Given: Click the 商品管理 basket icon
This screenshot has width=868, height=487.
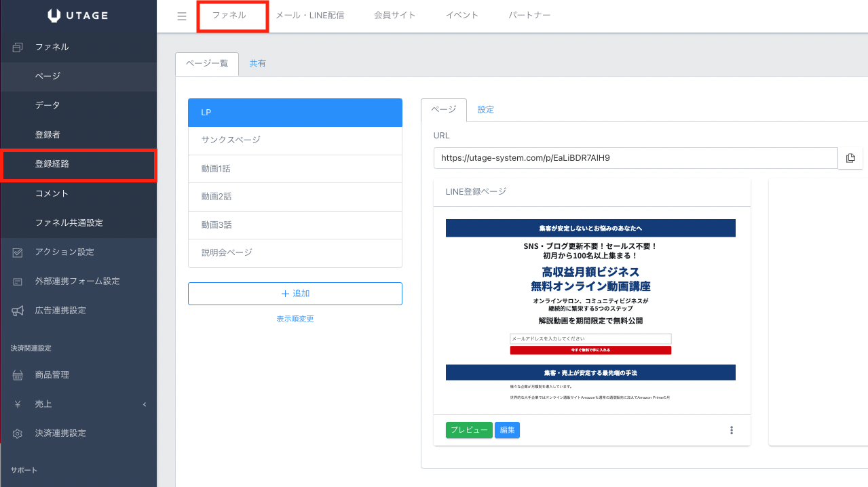Looking at the screenshot, I should pyautogui.click(x=18, y=375).
